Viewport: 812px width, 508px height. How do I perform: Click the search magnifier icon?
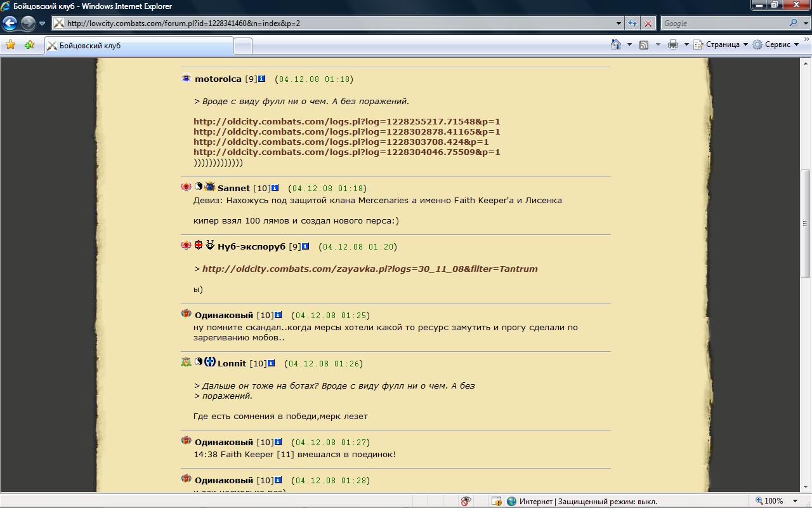(x=793, y=23)
